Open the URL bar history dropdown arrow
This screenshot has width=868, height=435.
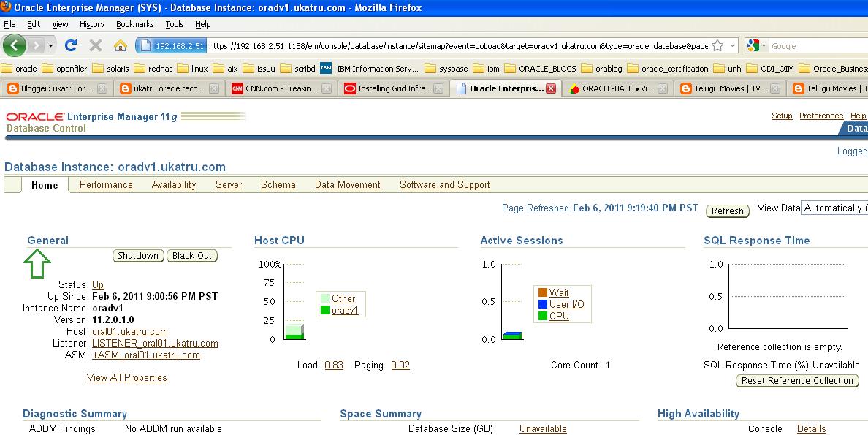click(733, 46)
